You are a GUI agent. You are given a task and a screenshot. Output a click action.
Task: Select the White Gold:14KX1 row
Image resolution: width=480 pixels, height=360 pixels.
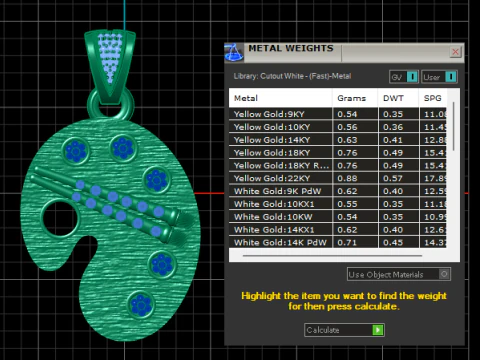338,230
